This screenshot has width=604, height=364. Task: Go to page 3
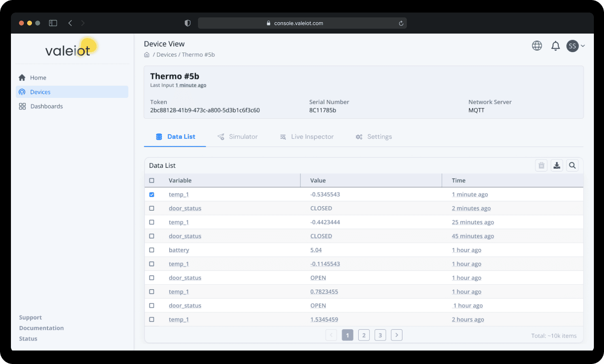tap(380, 335)
